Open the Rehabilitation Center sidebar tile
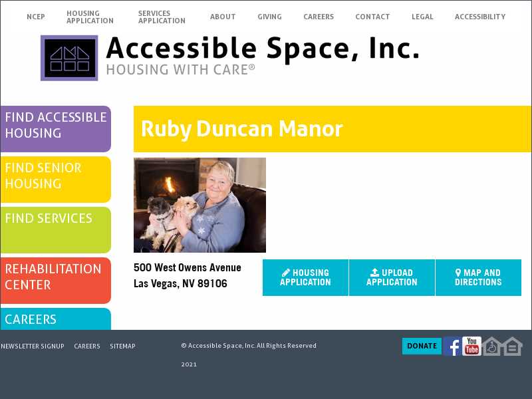 click(56, 281)
